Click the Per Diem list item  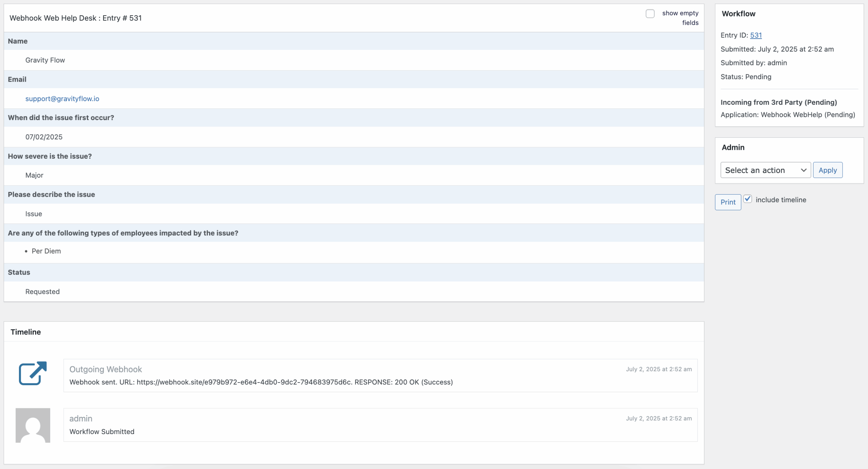pyautogui.click(x=46, y=251)
